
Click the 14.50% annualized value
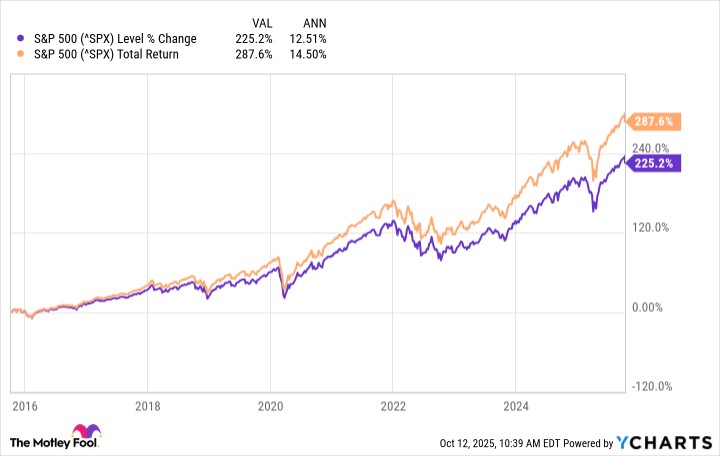click(x=309, y=54)
